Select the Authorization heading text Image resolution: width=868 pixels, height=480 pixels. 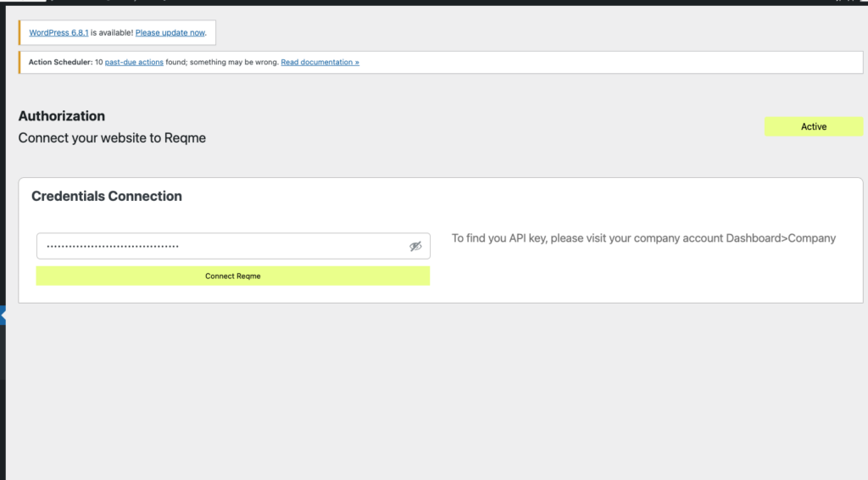tap(61, 115)
